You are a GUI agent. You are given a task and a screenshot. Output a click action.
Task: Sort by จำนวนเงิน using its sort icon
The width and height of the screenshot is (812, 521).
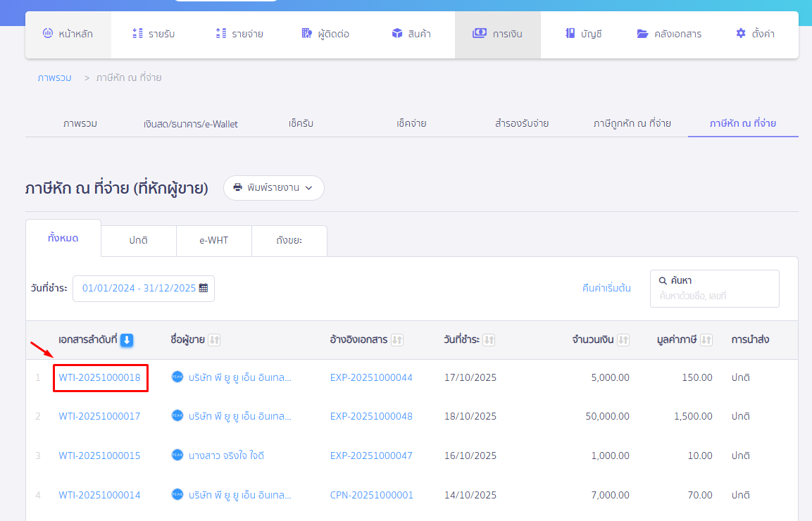(623, 340)
